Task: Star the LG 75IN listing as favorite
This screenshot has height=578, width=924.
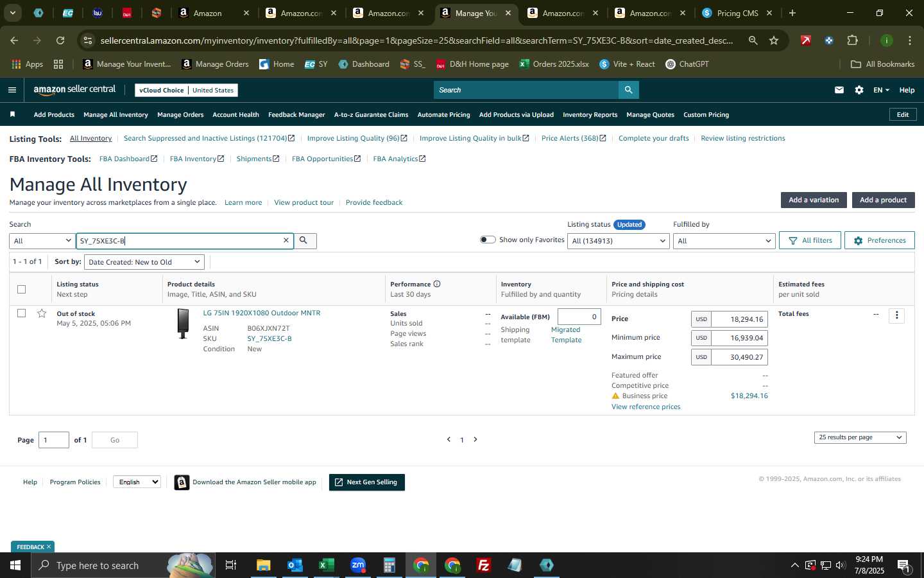Action: pos(42,313)
